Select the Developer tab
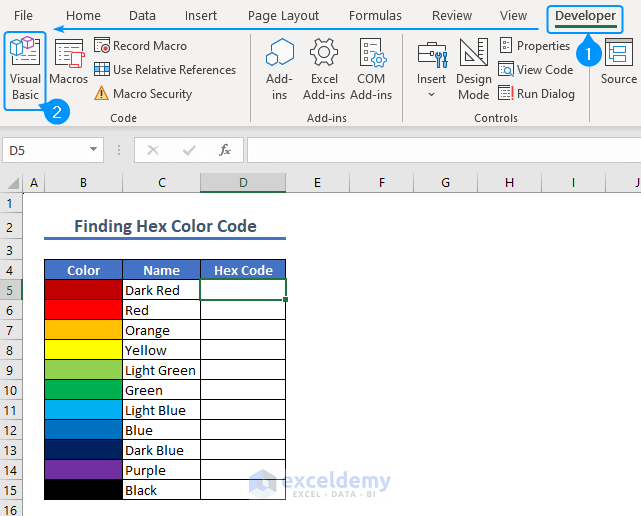 pyautogui.click(x=585, y=16)
